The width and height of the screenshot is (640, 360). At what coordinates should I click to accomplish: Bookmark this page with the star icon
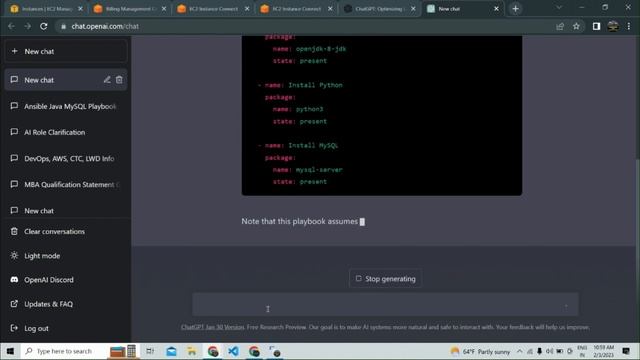[576, 26]
